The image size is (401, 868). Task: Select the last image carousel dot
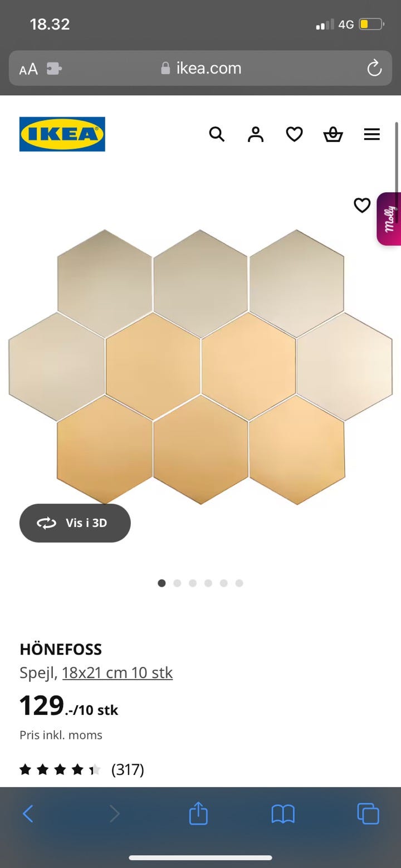[239, 583]
